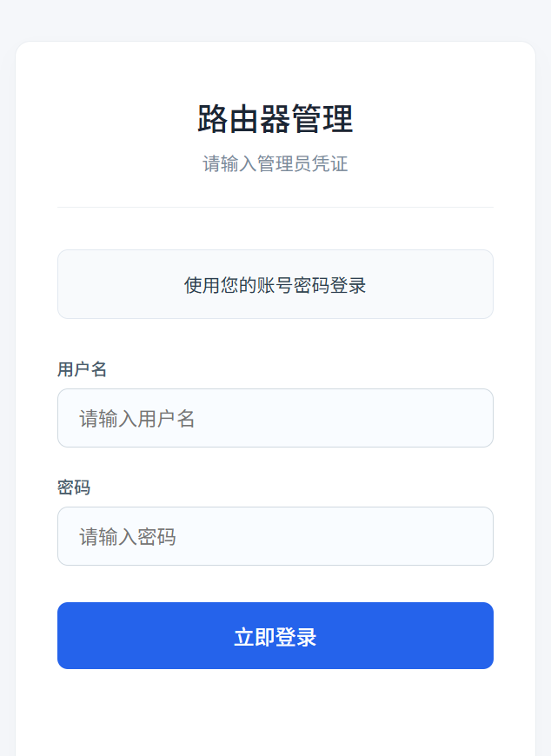551x756 pixels.
Task: Click the label above the username box
Action: 83,369
